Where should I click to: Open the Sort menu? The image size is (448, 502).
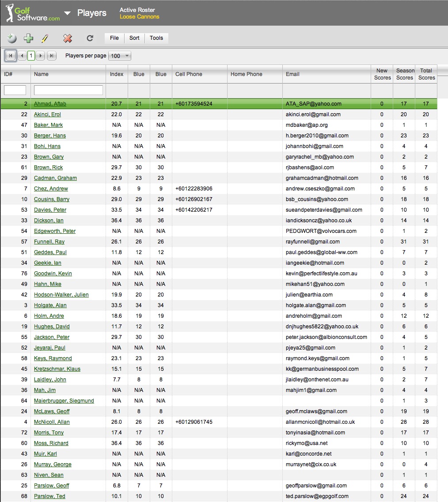point(134,38)
